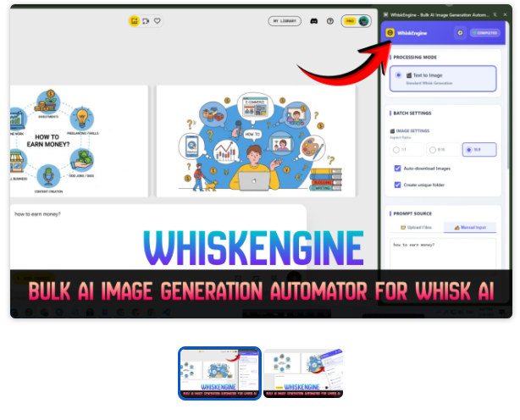Choose the 9:16 aspect ratio option

point(443,150)
